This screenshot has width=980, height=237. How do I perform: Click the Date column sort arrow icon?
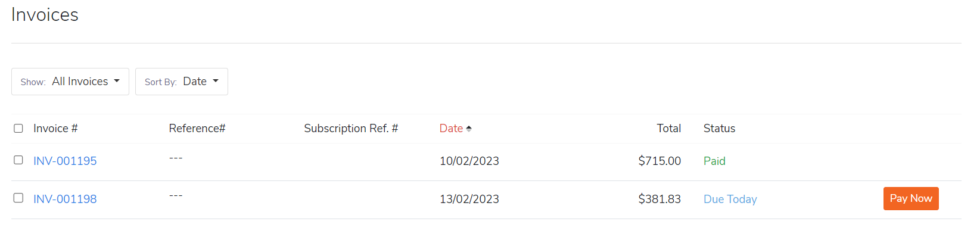point(469,129)
